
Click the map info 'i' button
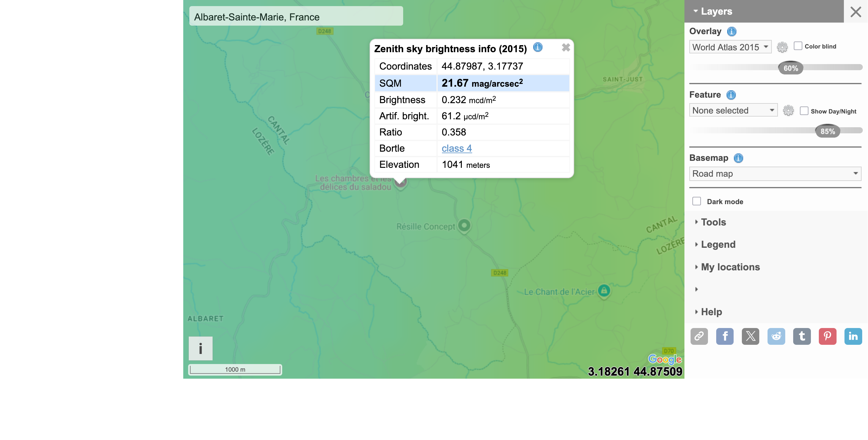[200, 348]
